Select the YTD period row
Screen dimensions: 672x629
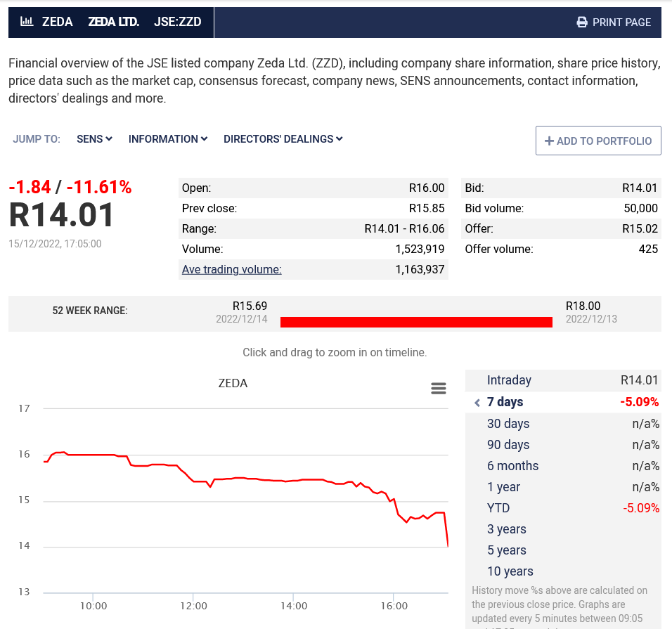coord(563,507)
